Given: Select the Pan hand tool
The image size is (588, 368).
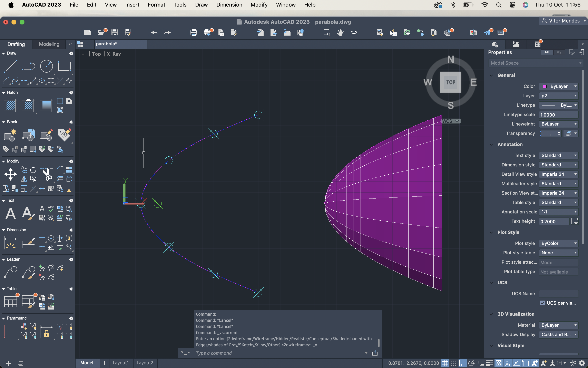Looking at the screenshot, I should pyautogui.click(x=340, y=32).
